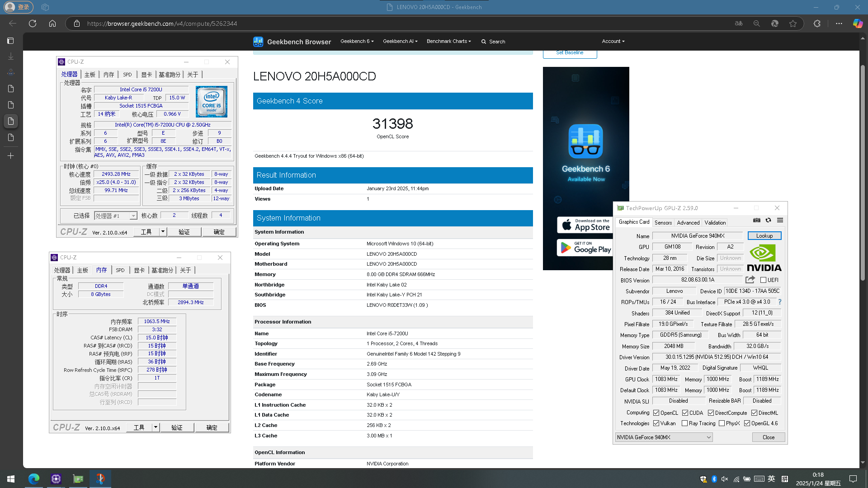868x488 pixels.
Task: Open Copilot icon in browser toolbar
Action: pyautogui.click(x=858, y=23)
